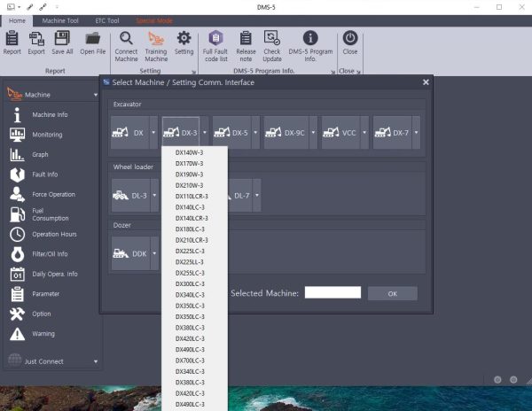This screenshot has height=411, width=532.
Task: Expand the DL-3 wheel loader dropdown
Action: point(154,196)
